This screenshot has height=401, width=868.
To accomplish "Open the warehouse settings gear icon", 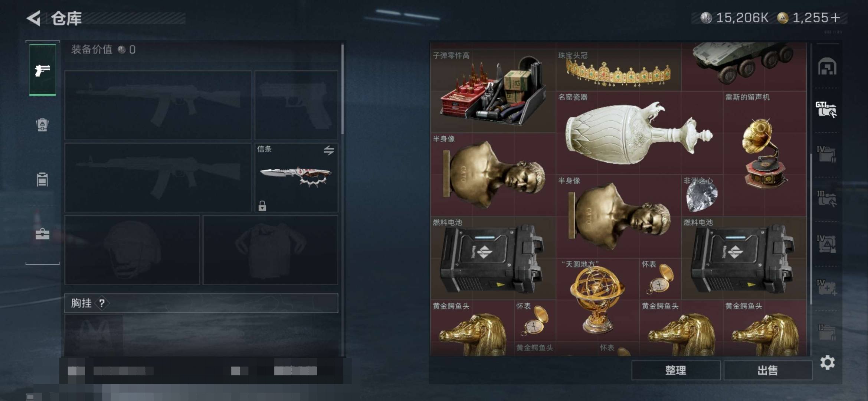I will [827, 362].
